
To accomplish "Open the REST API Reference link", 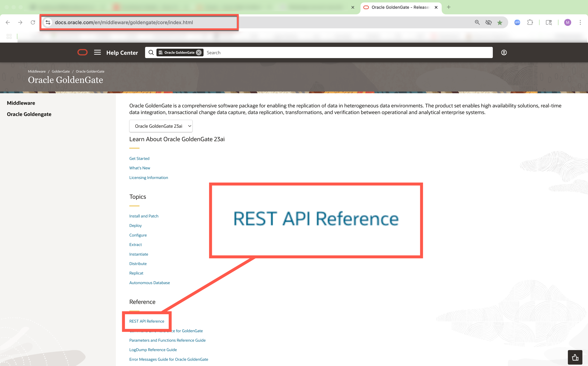I will (x=147, y=321).
